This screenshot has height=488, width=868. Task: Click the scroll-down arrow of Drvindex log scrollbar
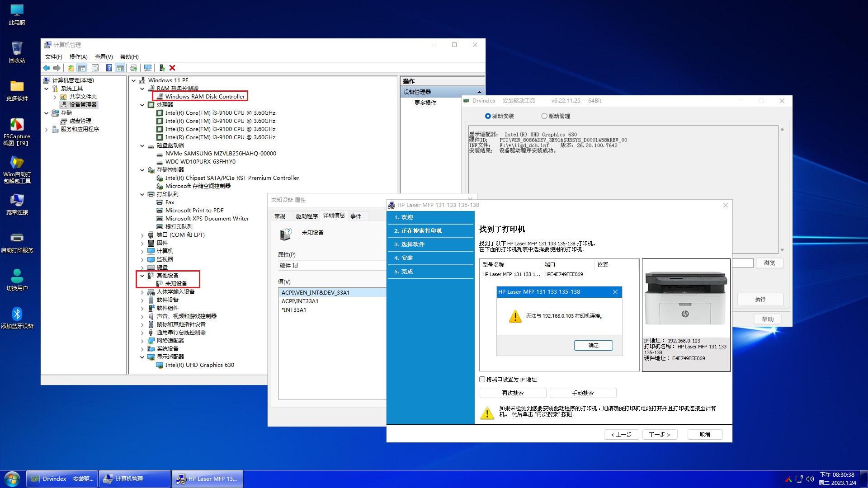point(782,250)
